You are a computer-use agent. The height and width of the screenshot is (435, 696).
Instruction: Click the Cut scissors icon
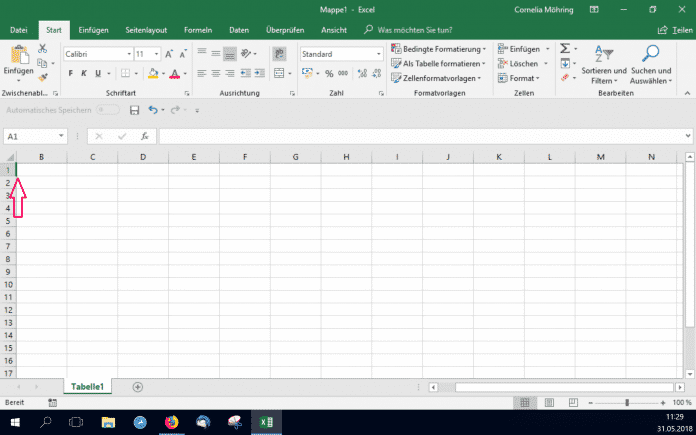[42, 48]
